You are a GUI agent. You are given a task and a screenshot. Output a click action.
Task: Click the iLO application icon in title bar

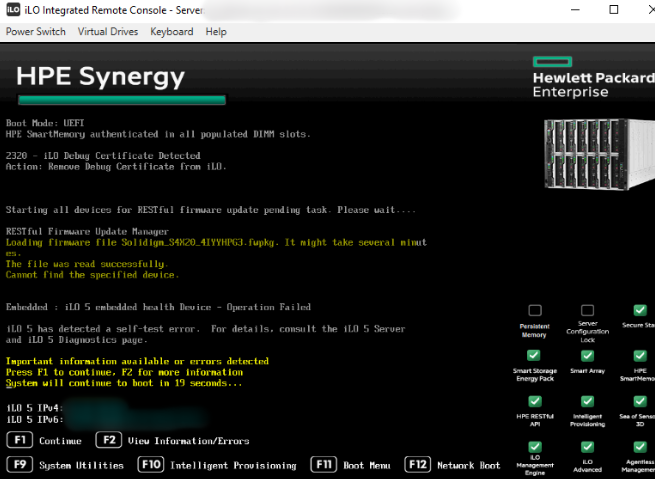(x=13, y=9)
